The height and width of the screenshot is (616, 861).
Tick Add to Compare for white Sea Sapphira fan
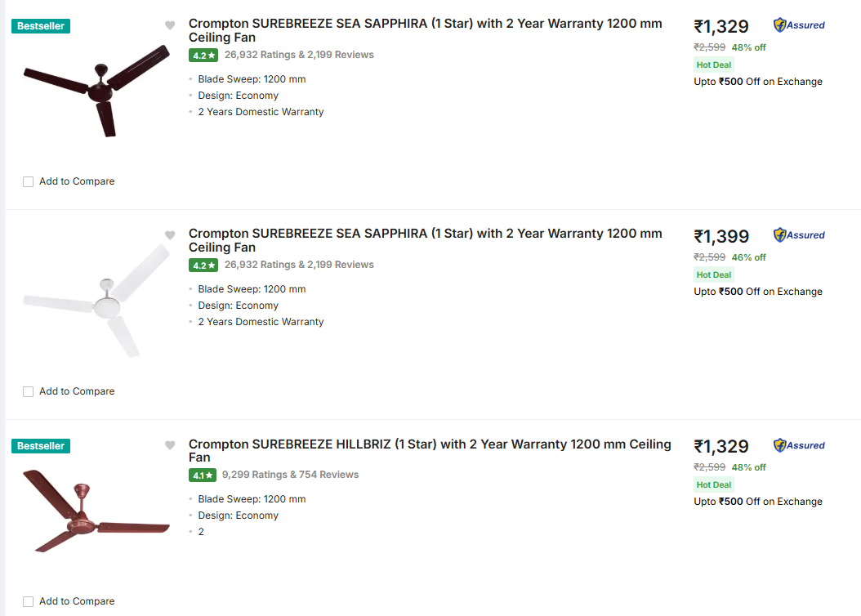pyautogui.click(x=29, y=391)
